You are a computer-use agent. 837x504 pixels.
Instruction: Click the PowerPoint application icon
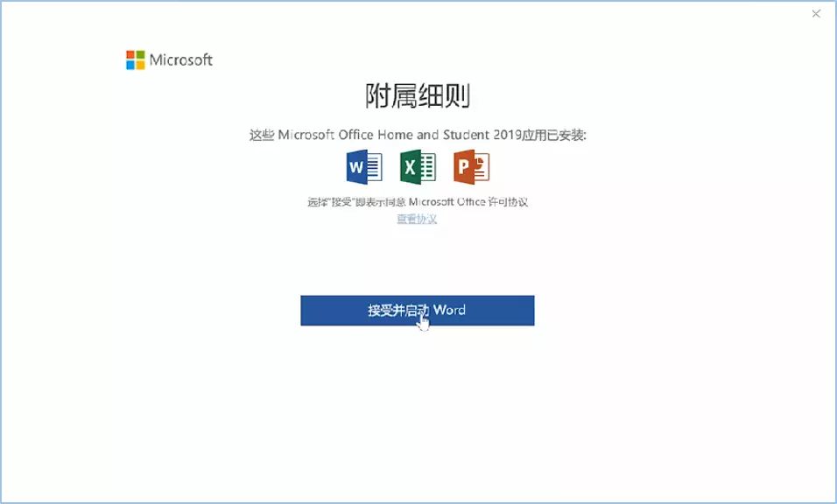pos(471,167)
